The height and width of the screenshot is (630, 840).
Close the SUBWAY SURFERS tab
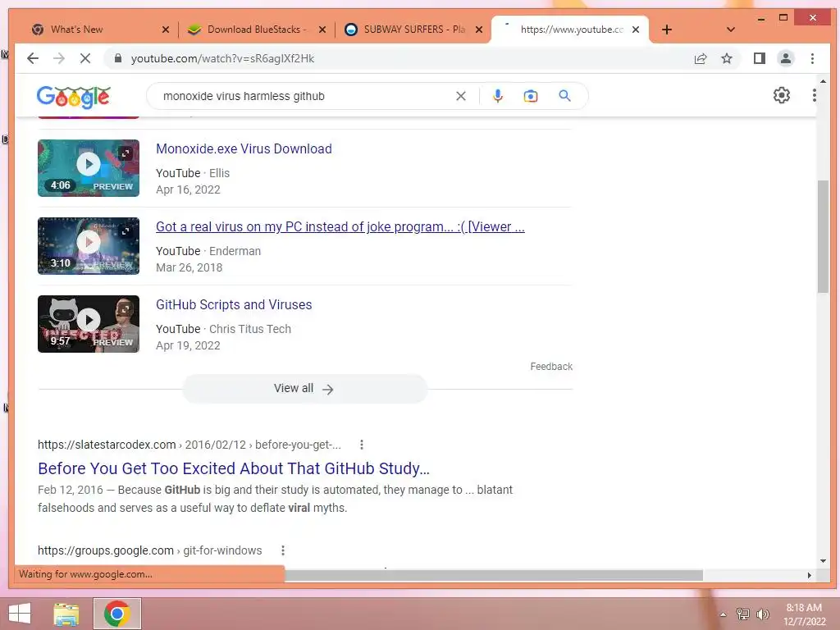click(x=479, y=30)
